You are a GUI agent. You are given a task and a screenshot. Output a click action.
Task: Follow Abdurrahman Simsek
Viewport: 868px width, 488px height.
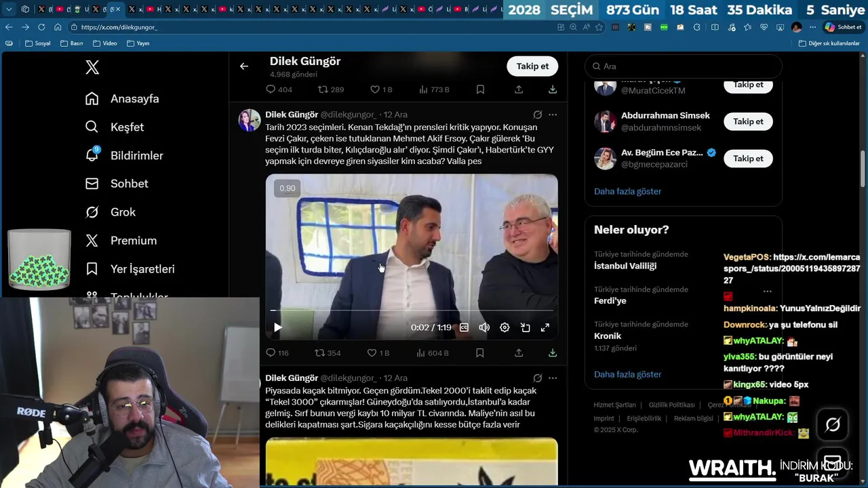748,121
